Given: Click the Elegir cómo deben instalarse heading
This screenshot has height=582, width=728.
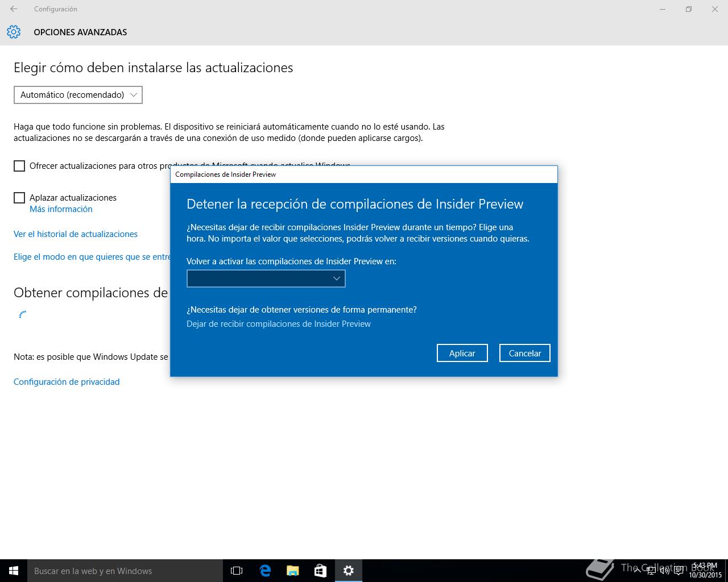Looking at the screenshot, I should coord(154,68).
